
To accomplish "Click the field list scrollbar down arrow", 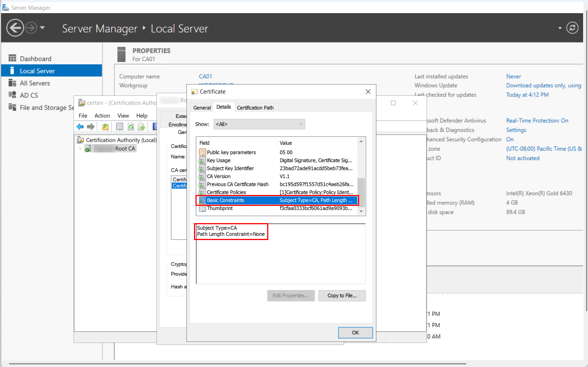I will (x=361, y=211).
